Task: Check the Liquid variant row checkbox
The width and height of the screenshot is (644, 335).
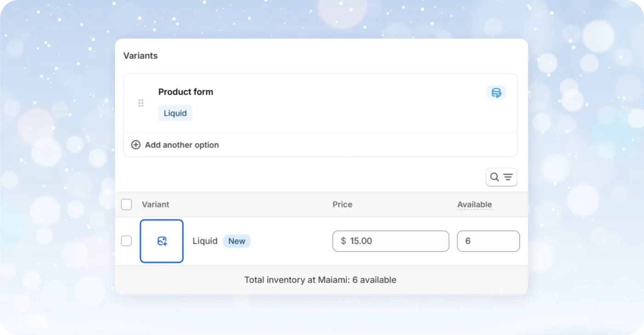Action: (x=126, y=241)
